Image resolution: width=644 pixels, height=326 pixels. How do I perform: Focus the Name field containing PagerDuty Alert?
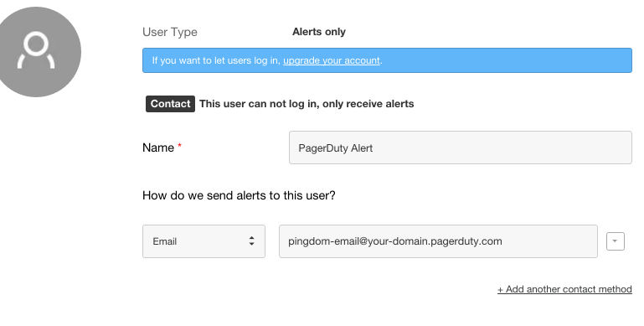(461, 147)
